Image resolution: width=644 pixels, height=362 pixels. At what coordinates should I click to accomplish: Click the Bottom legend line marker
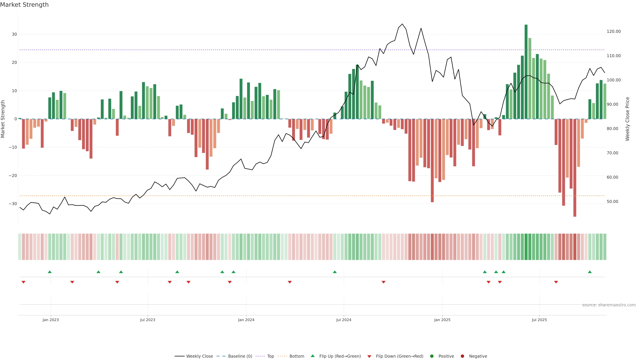click(282, 356)
